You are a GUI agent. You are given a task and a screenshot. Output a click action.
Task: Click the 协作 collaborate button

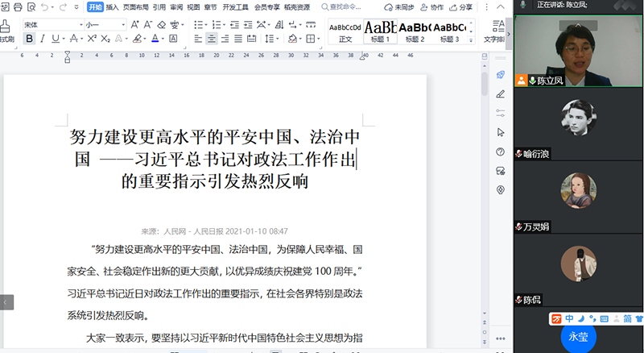pos(432,7)
